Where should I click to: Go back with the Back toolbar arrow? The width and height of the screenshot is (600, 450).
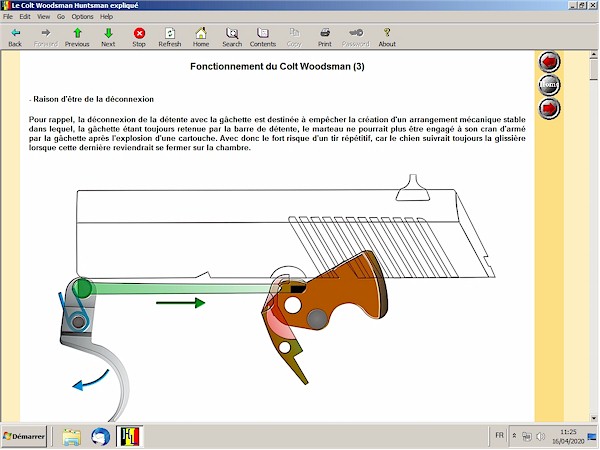[x=15, y=37]
